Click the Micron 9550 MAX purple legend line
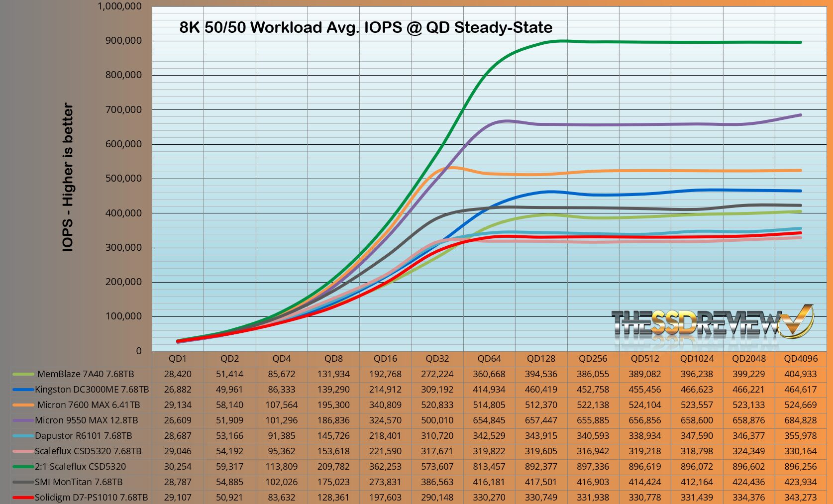The height and width of the screenshot is (504, 833). pyautogui.click(x=23, y=420)
